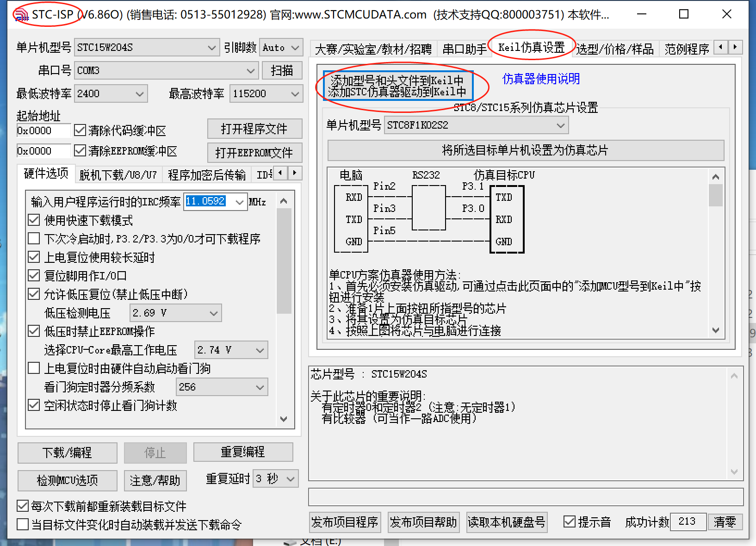The height and width of the screenshot is (546, 756).
Task: Toggle 清除EEPROM缓冲区 checkbox
Action: click(x=80, y=150)
